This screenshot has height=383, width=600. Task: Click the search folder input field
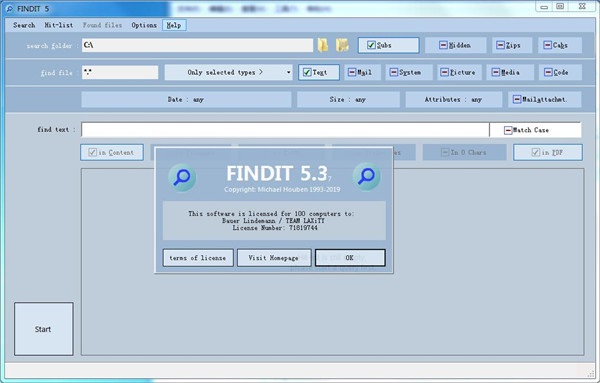[197, 45]
